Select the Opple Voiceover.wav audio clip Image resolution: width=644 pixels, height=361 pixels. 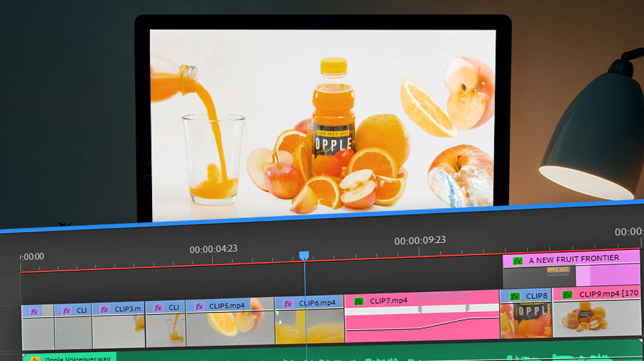(331, 350)
